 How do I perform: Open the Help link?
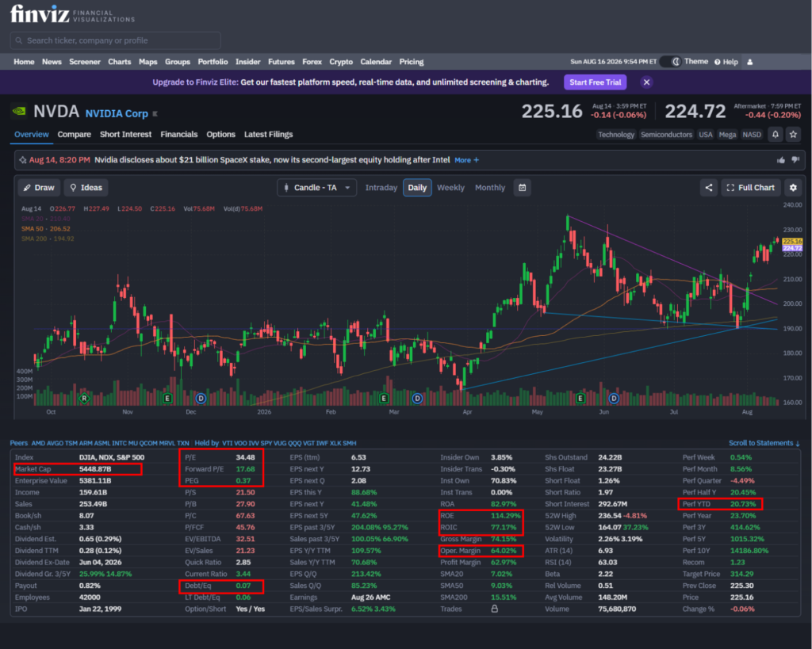pyautogui.click(x=726, y=62)
